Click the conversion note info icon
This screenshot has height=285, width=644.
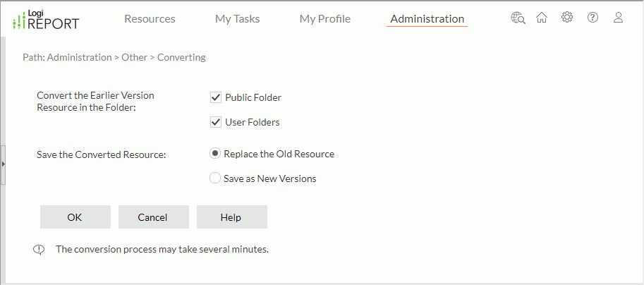pyautogui.click(x=40, y=249)
